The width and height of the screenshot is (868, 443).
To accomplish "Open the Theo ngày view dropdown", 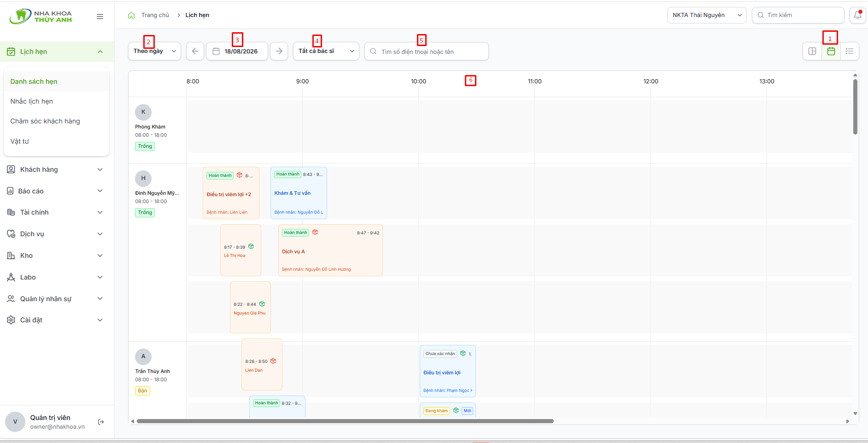I will point(154,51).
